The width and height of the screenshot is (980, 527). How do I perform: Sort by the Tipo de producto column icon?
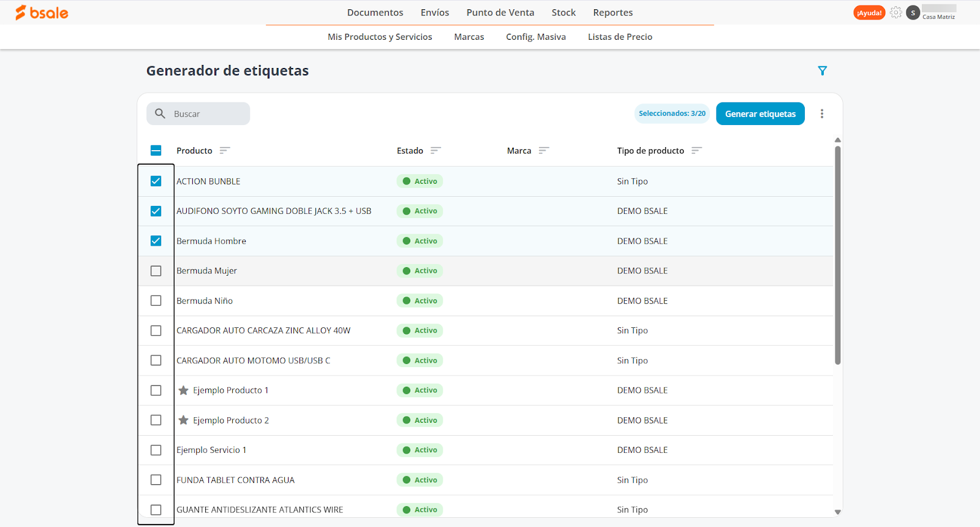click(696, 150)
